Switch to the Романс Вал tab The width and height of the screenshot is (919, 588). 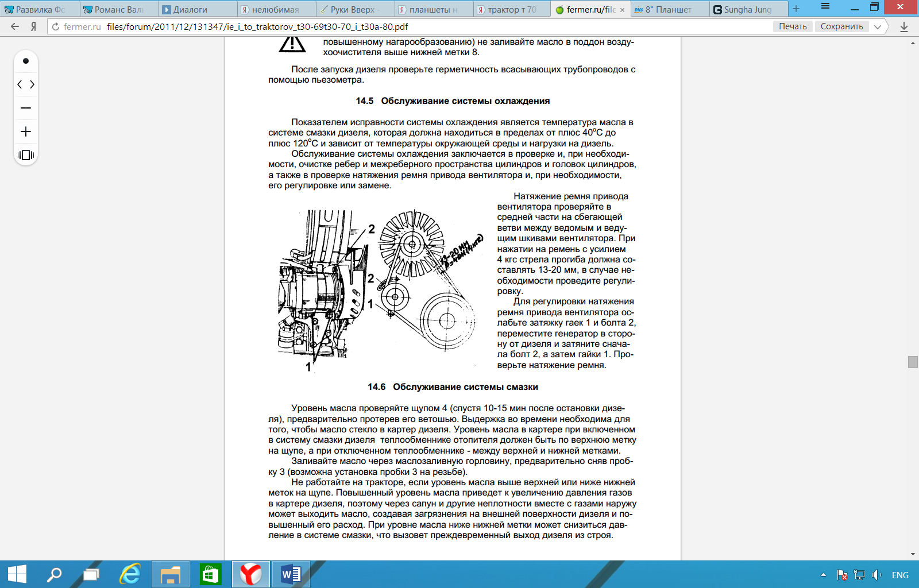(x=119, y=9)
